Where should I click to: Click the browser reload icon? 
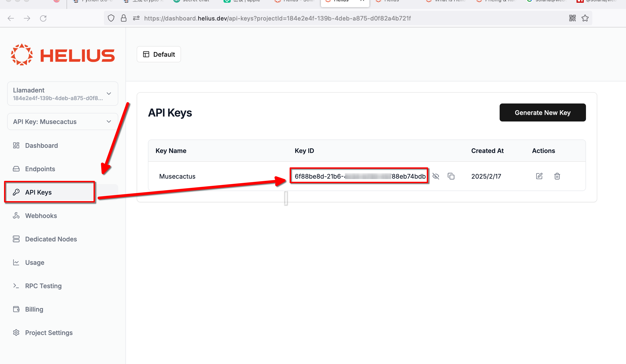[x=43, y=18]
